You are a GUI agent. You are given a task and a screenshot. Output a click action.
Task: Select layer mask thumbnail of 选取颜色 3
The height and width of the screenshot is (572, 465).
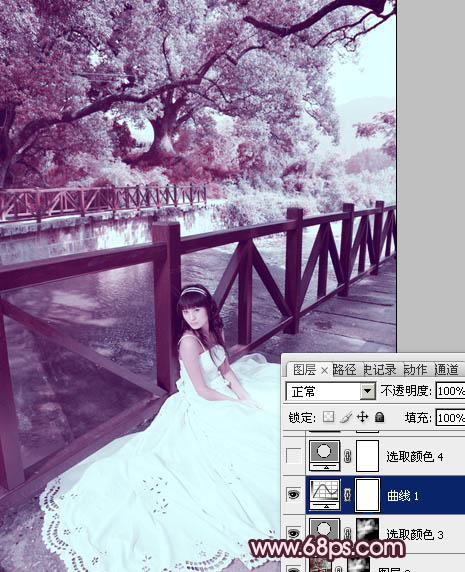[x=367, y=533]
